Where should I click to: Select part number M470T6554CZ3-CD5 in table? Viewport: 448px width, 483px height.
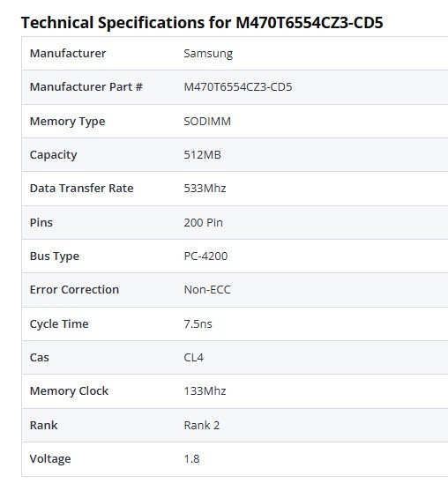(238, 87)
